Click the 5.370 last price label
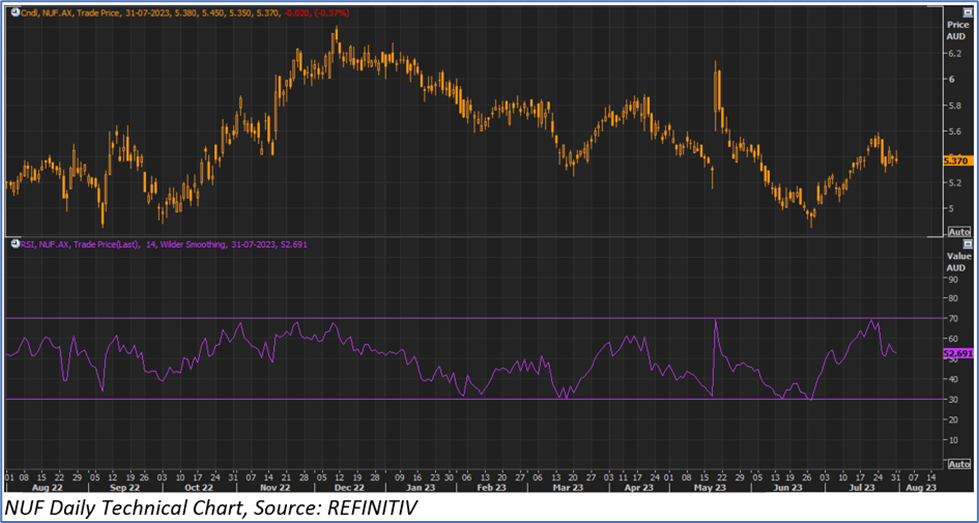 coord(957,160)
